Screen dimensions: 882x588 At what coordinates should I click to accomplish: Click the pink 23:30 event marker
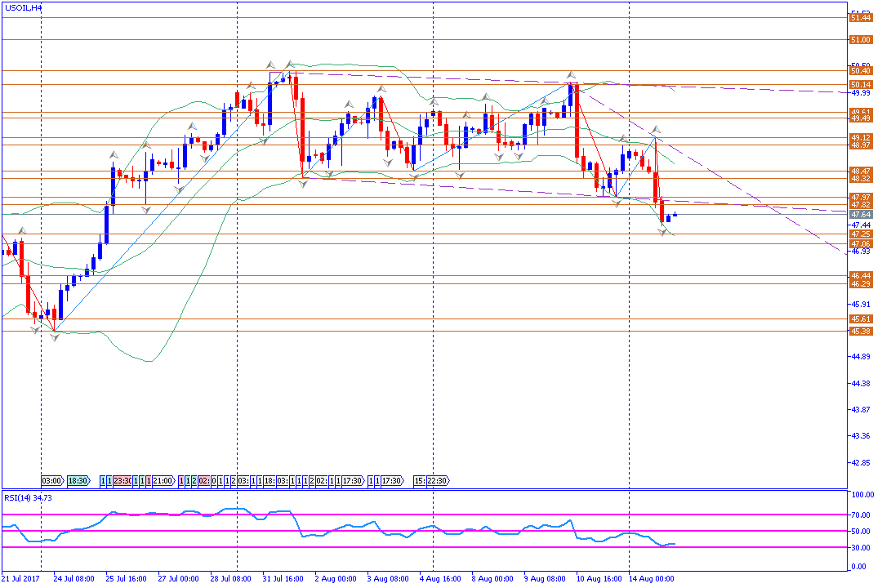click(x=122, y=481)
